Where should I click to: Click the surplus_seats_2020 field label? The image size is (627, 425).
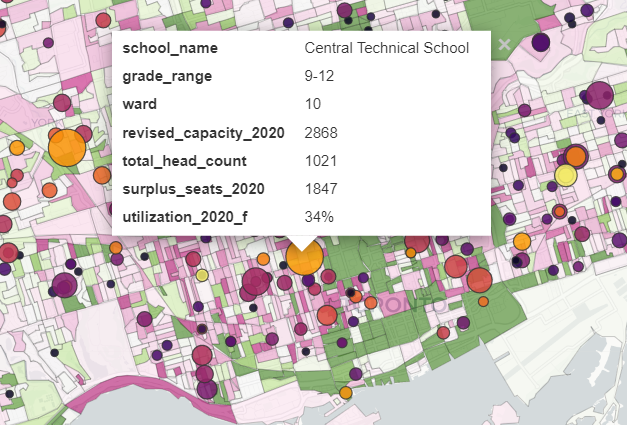tap(187, 188)
